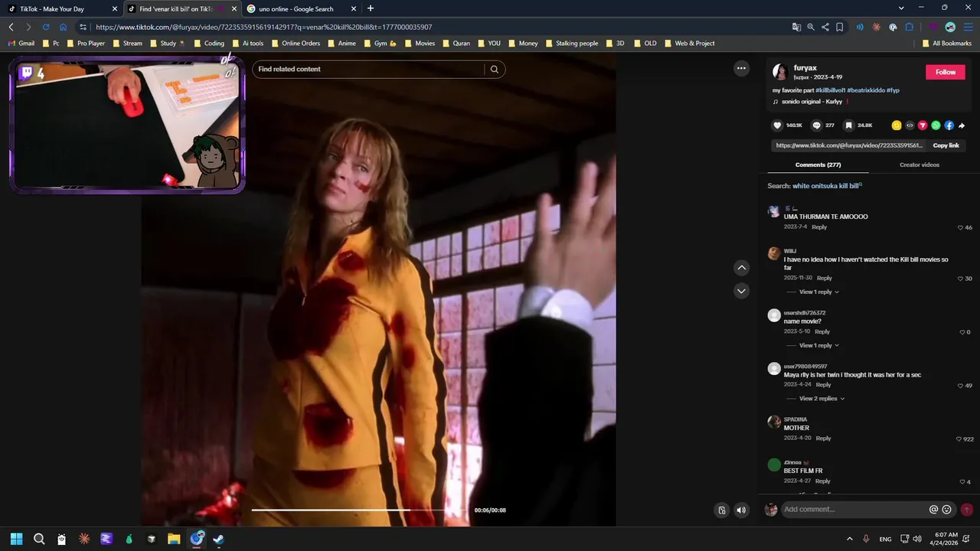The width and height of the screenshot is (980, 551).
Task: Click the Copy link button
Action: point(946,145)
